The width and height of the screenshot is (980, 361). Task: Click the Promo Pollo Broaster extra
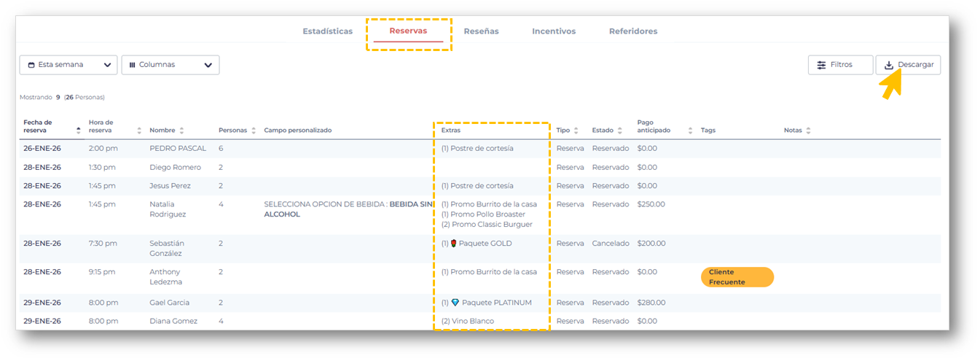(x=483, y=214)
